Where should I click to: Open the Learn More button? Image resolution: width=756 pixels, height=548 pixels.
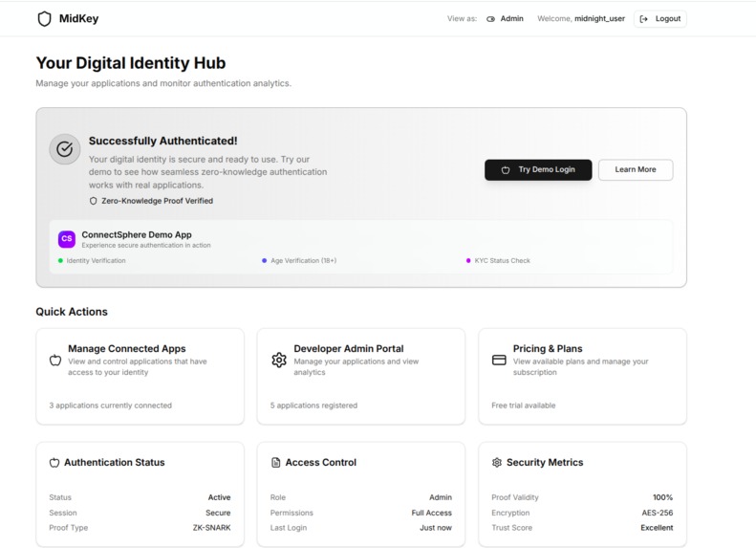[x=636, y=170]
